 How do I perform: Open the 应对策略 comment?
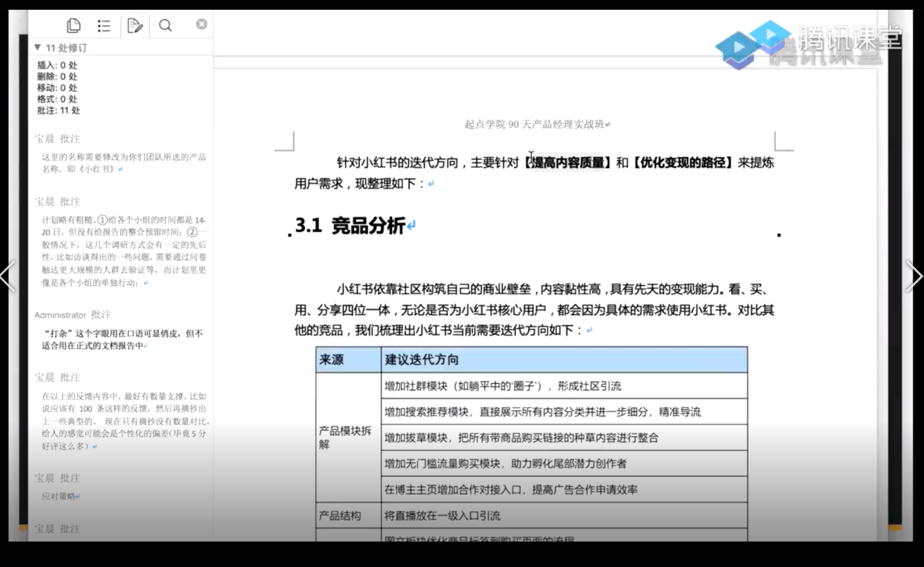click(x=61, y=496)
